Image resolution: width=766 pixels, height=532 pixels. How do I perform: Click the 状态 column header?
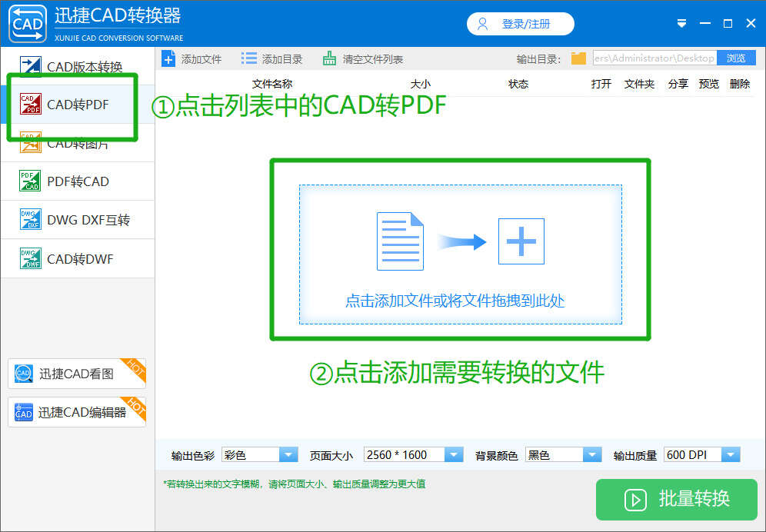pos(518,84)
